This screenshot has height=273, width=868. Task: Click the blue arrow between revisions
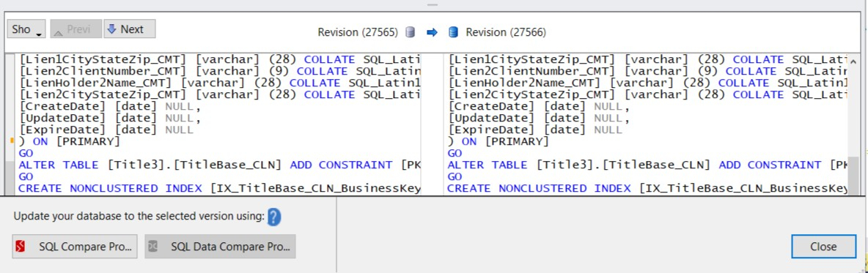coord(433,33)
